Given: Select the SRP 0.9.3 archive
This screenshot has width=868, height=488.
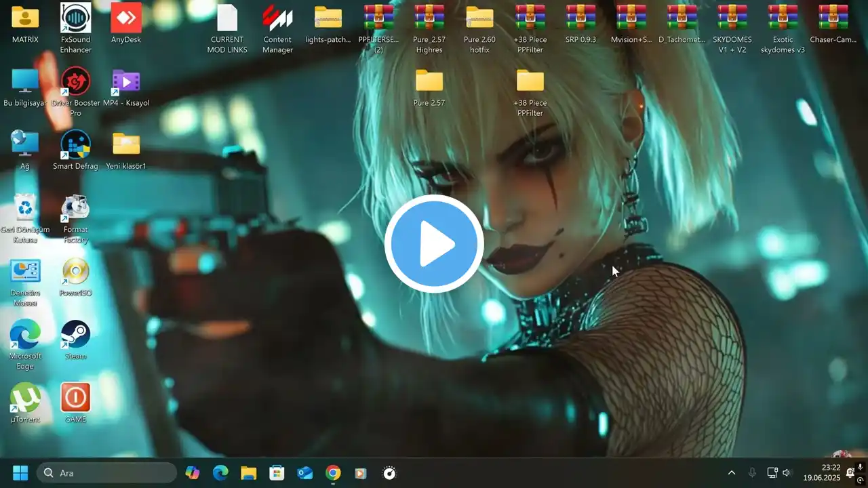Looking at the screenshot, I should click(580, 18).
